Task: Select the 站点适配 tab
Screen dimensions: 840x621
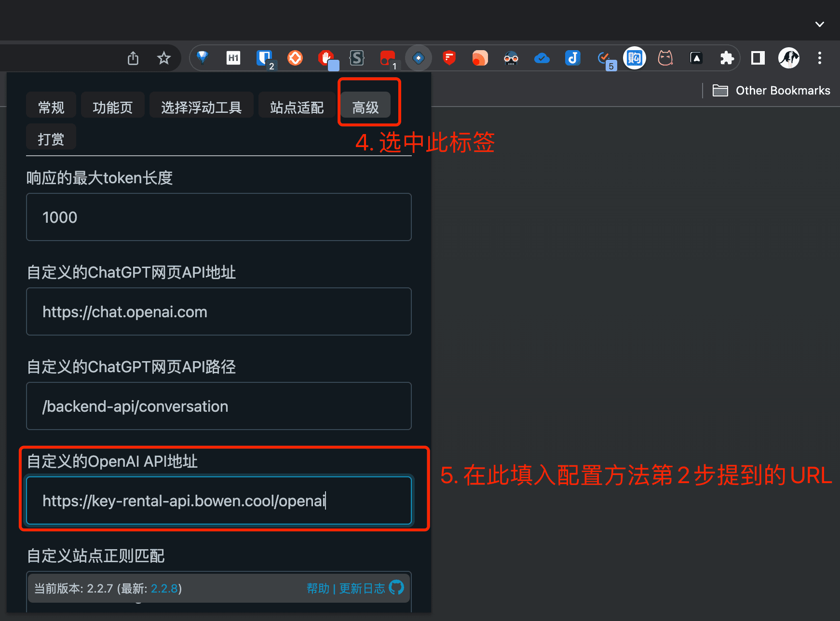Action: [297, 107]
